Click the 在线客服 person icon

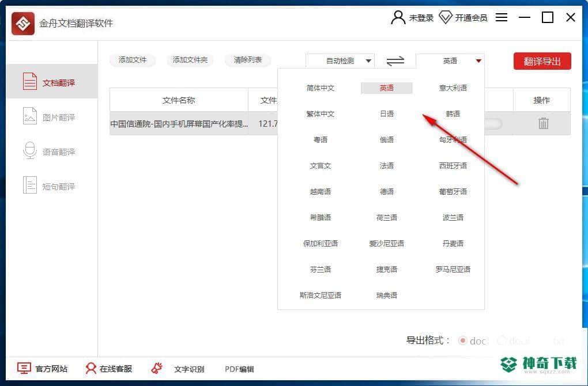tap(91, 368)
